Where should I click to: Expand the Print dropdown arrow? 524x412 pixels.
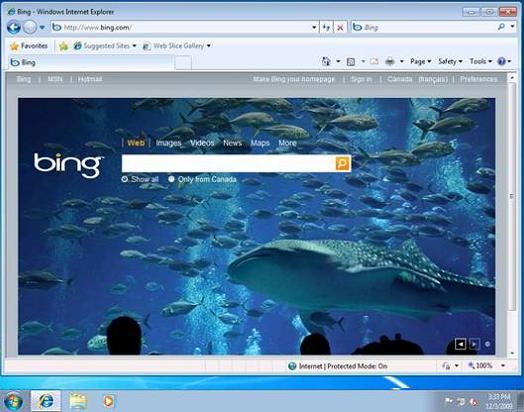point(402,61)
